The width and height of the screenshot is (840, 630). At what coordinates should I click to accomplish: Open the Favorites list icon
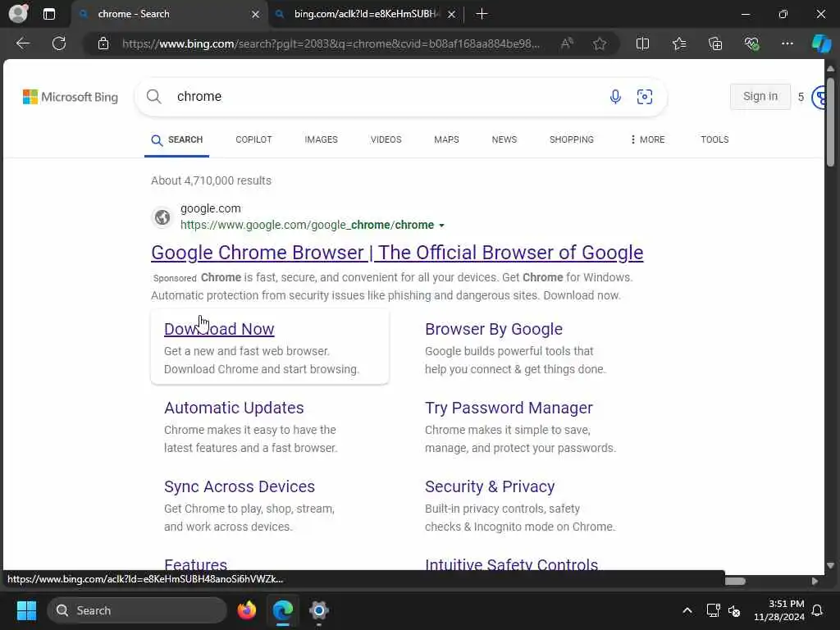(x=679, y=43)
